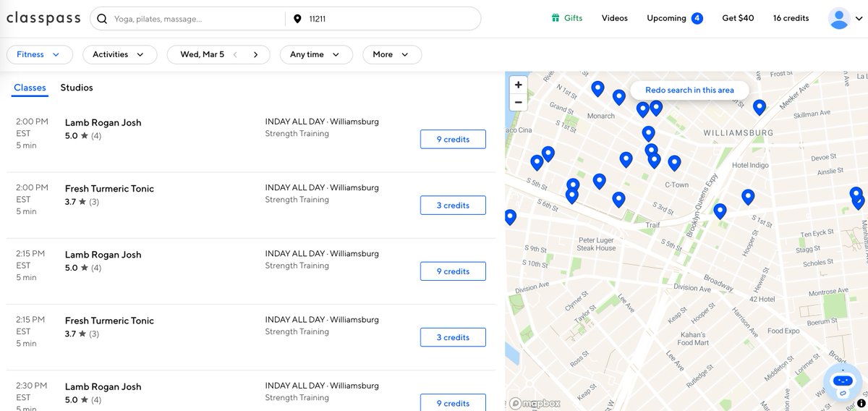Open Upcoming reservations
The width and height of the screenshot is (868, 411).
coord(674,18)
